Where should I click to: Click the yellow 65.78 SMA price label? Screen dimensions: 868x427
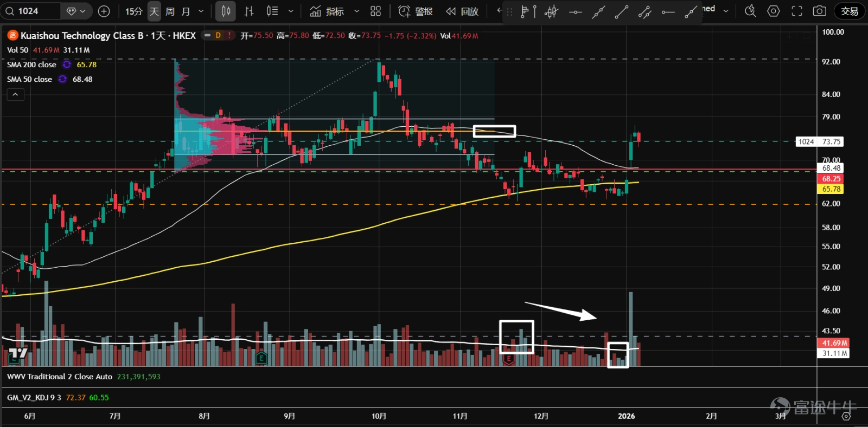[x=831, y=189]
